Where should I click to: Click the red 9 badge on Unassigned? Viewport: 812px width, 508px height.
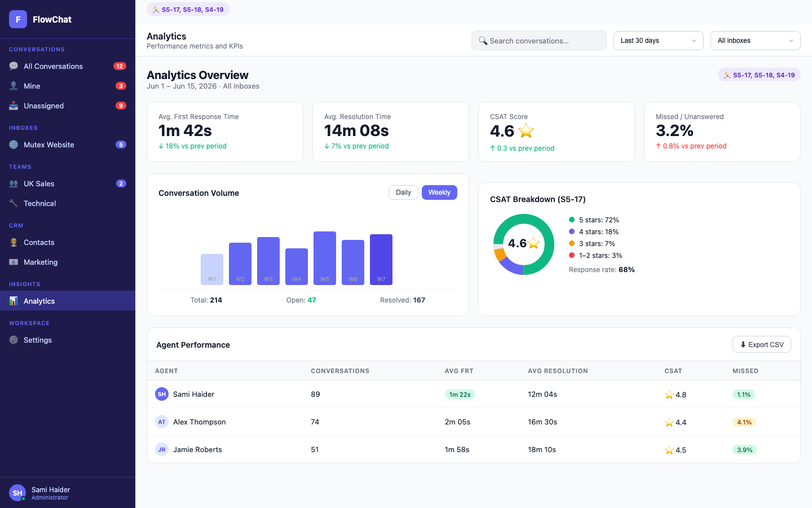[121, 106]
